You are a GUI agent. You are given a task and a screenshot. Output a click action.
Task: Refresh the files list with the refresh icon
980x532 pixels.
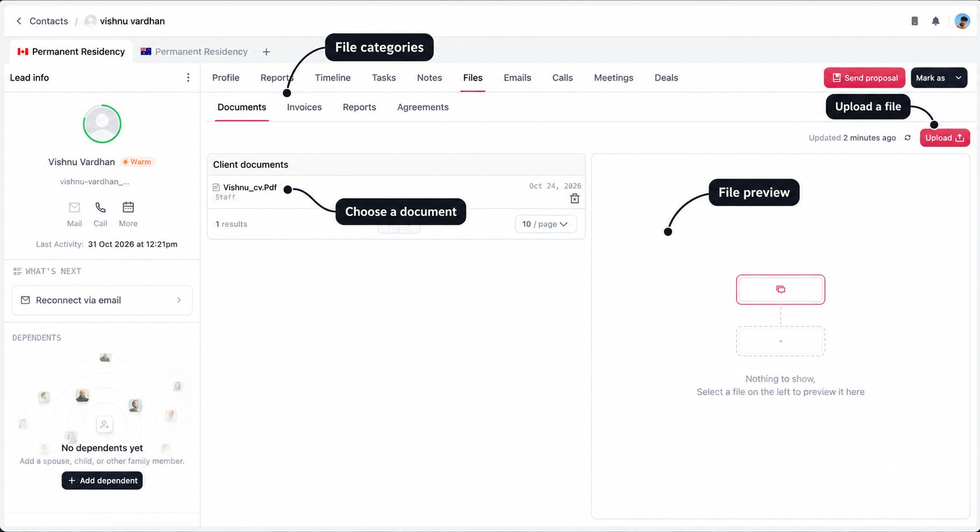click(x=907, y=138)
